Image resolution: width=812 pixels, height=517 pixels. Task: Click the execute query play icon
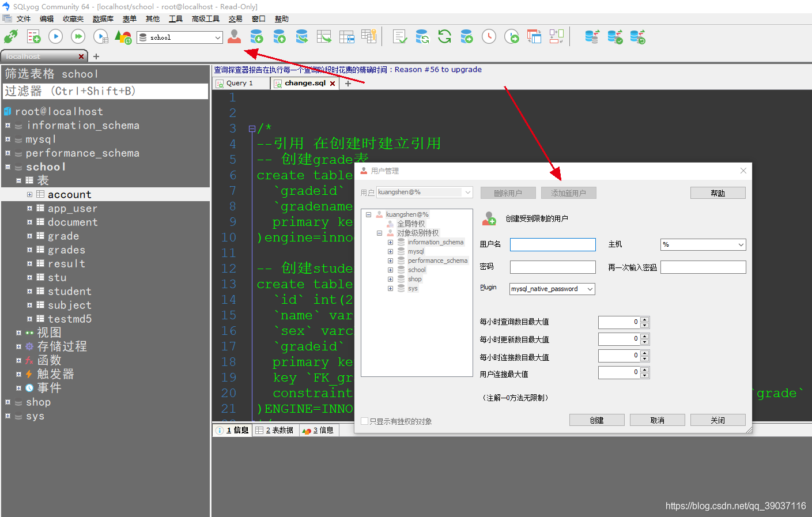[x=55, y=37]
